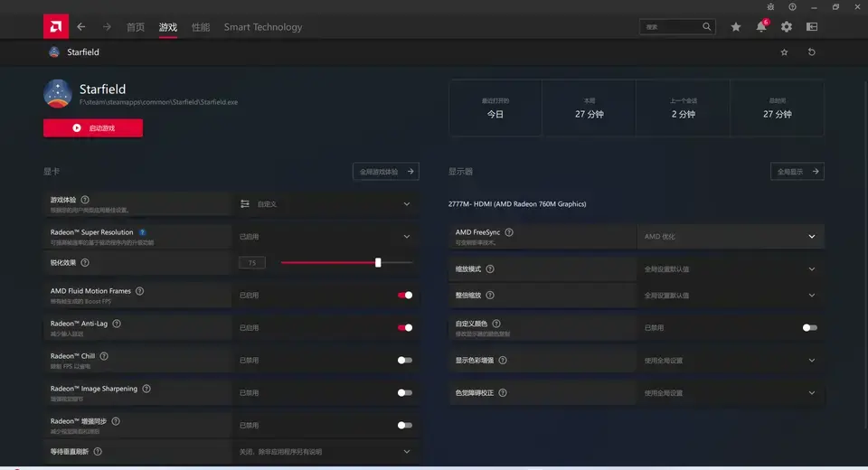Favorite Starfield with the star outline
The image size is (868, 470).
click(x=784, y=52)
